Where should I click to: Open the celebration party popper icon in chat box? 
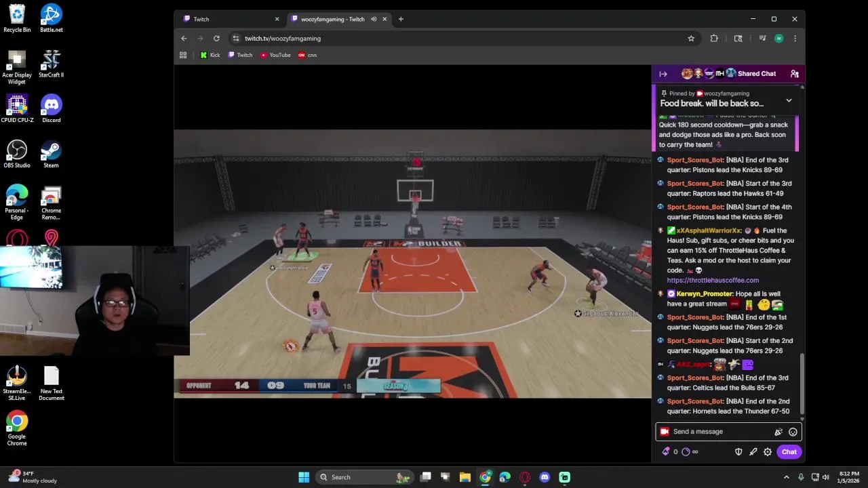coord(778,432)
